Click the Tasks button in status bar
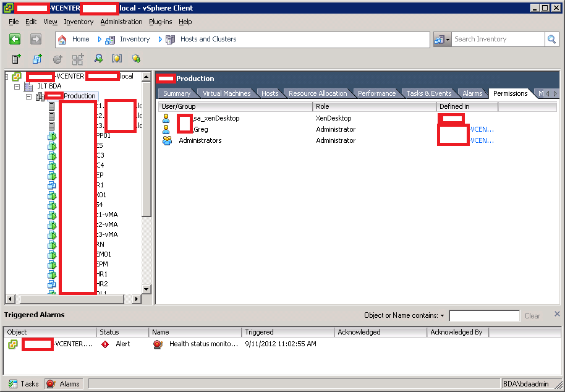Viewport: 565px width, 392px height. coord(23,384)
